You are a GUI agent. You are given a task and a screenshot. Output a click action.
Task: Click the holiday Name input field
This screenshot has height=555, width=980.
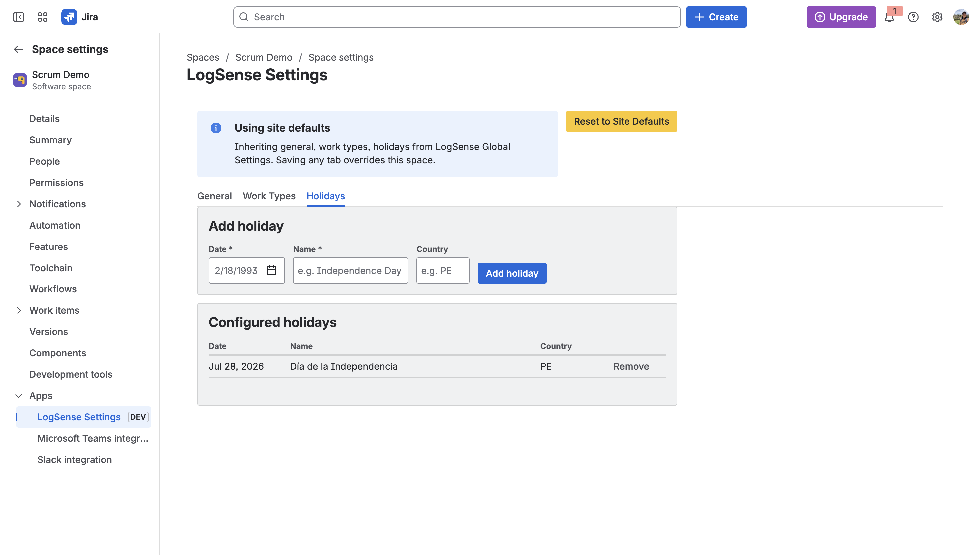(x=350, y=270)
